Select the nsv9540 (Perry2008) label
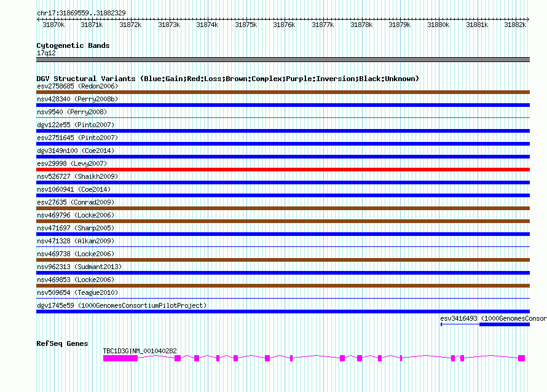547x392 pixels. 72,112
